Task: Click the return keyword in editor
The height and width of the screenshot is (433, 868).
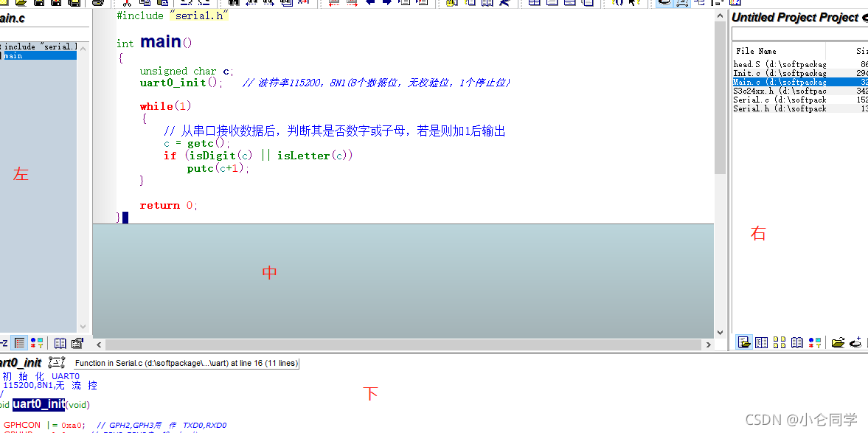Action: coord(159,205)
